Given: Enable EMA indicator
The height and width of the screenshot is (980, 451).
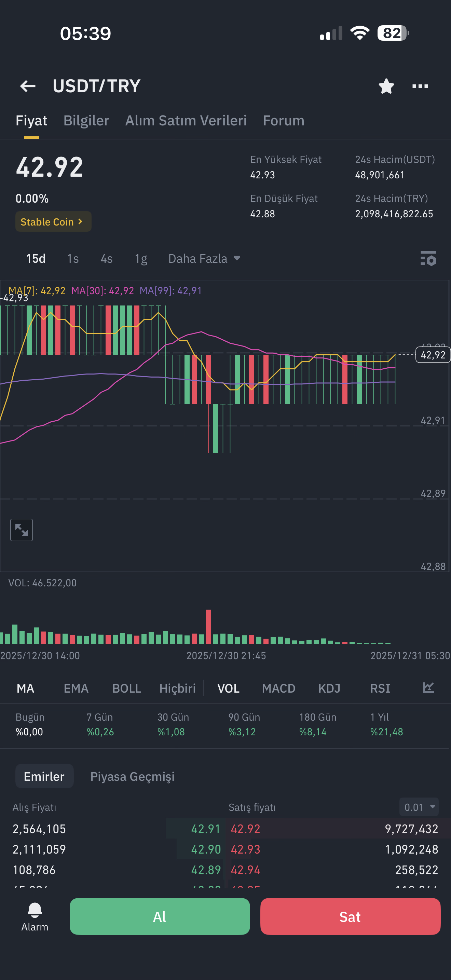Looking at the screenshot, I should [76, 688].
